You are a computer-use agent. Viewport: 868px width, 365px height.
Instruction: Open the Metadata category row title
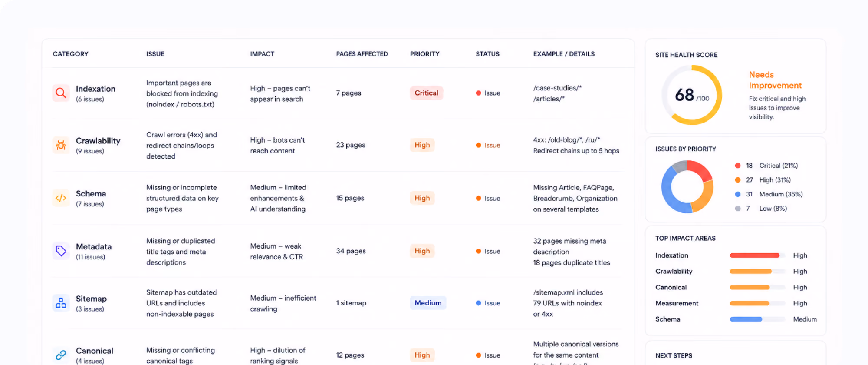pyautogui.click(x=94, y=246)
